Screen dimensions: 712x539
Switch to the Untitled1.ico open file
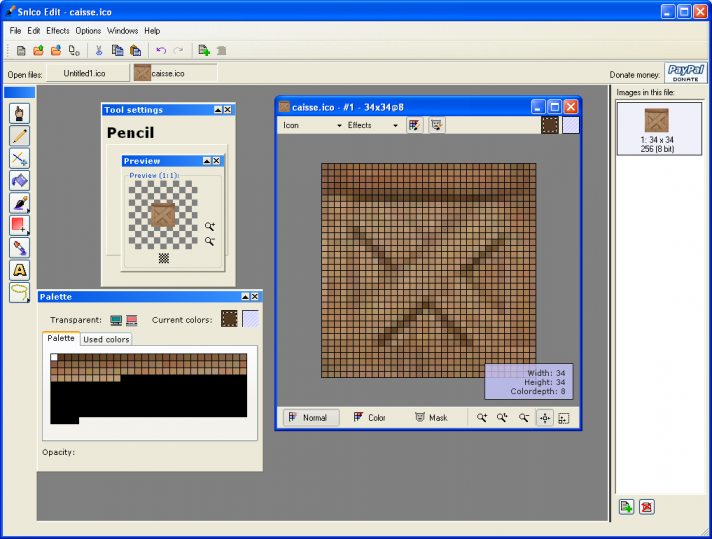[87, 73]
